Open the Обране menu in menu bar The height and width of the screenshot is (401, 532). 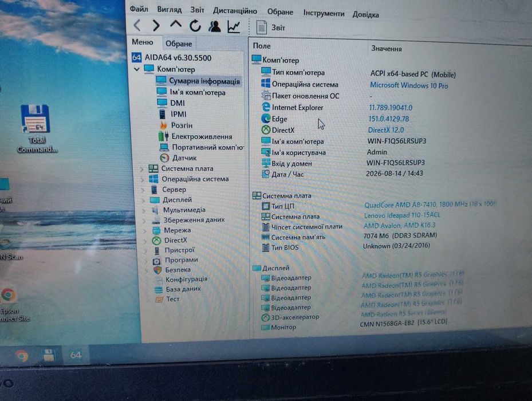(280, 12)
